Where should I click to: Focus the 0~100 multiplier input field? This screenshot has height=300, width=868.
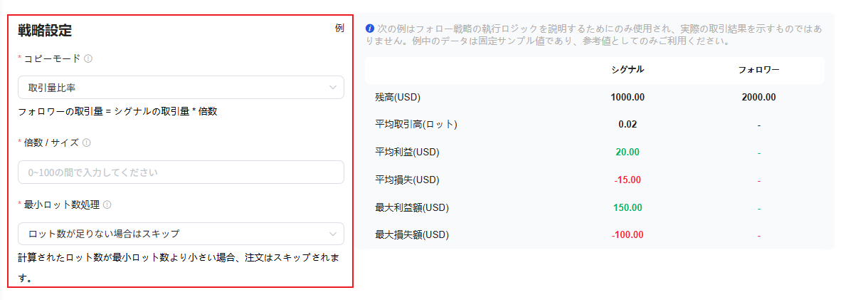181,172
